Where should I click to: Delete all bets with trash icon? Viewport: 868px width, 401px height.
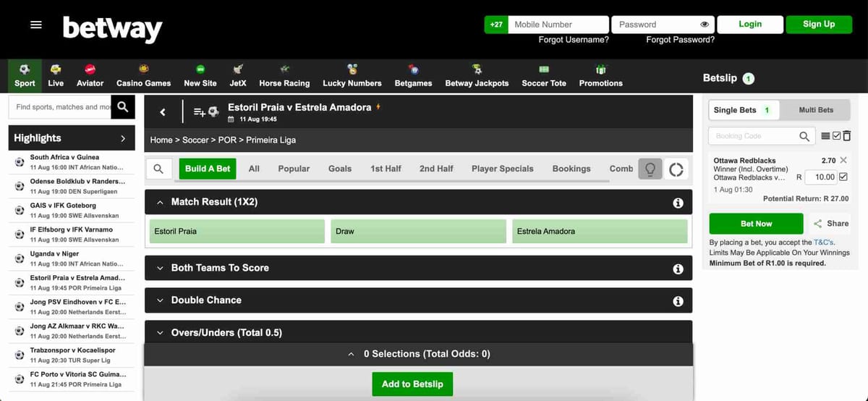pyautogui.click(x=847, y=136)
